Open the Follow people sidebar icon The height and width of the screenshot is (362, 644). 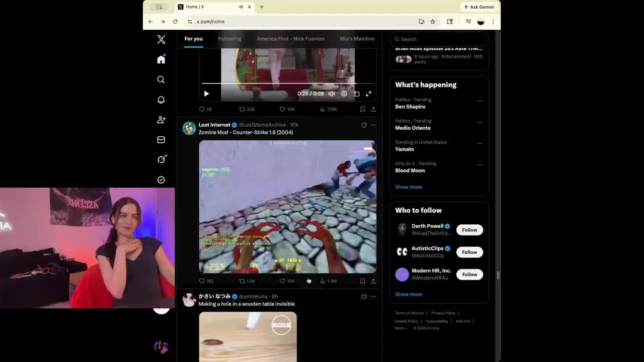tap(161, 120)
